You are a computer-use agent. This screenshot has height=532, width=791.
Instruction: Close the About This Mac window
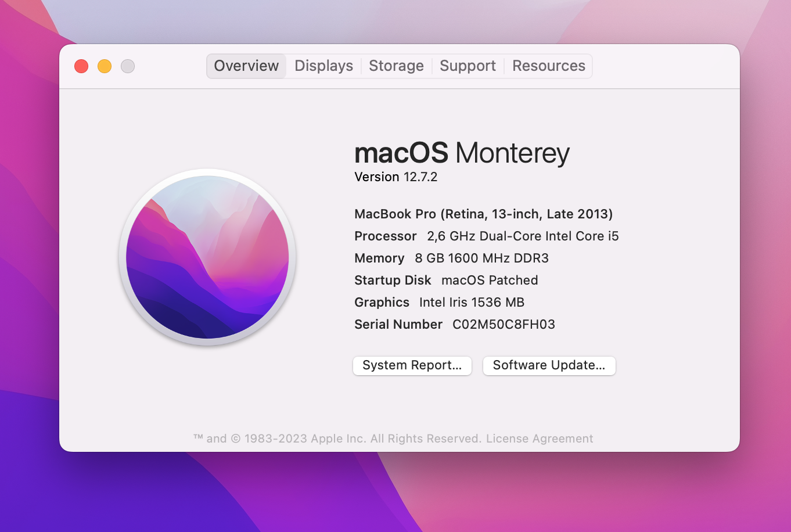click(81, 66)
